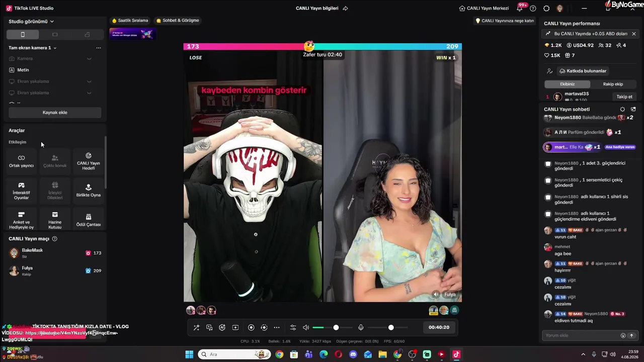Click the Yorum ekle comment field
The width and height of the screenshot is (644, 362).
tap(582, 335)
